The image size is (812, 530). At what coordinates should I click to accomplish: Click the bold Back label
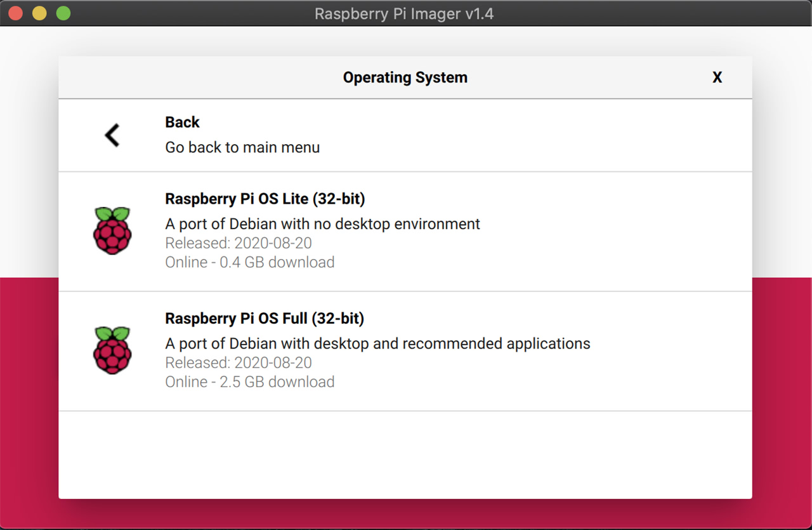182,122
